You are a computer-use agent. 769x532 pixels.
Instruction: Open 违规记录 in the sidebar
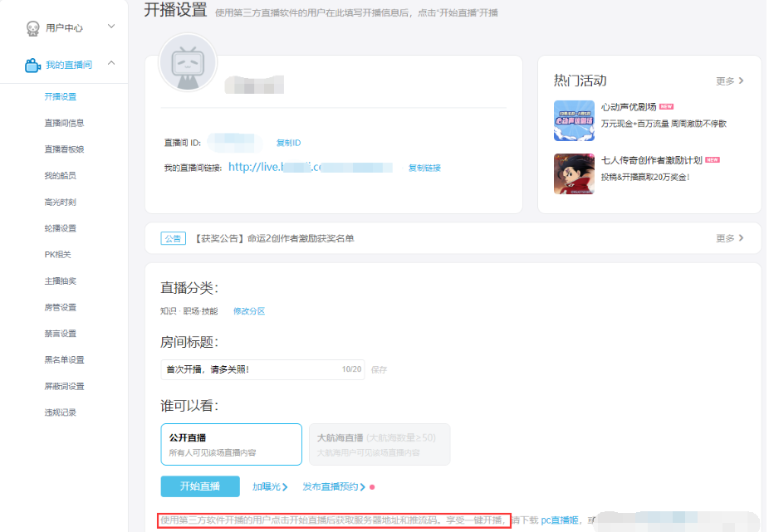(61, 412)
